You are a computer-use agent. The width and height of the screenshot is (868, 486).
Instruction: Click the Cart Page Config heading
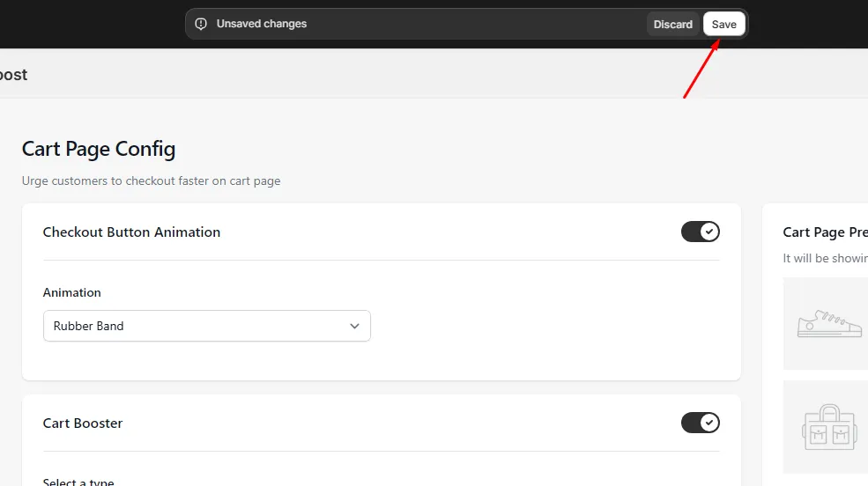pyautogui.click(x=99, y=150)
